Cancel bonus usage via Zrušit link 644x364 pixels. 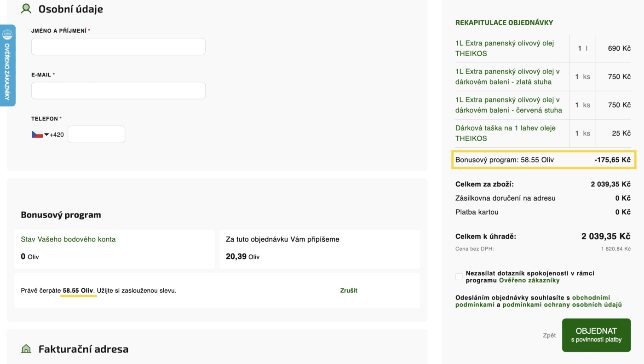click(349, 290)
